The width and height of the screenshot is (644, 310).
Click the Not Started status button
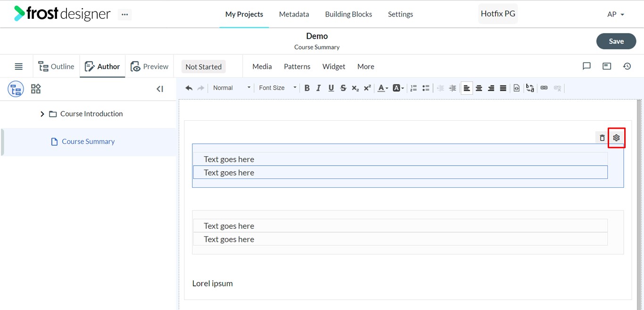204,67
